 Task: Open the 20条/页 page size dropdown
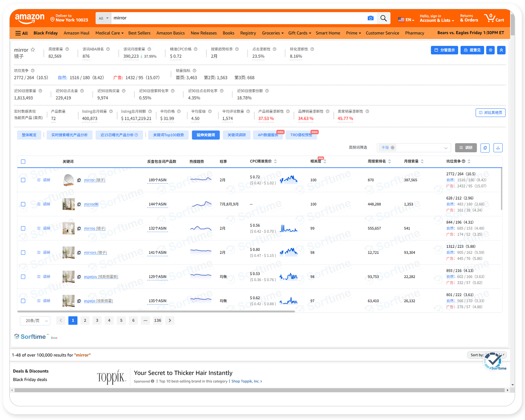pos(35,321)
